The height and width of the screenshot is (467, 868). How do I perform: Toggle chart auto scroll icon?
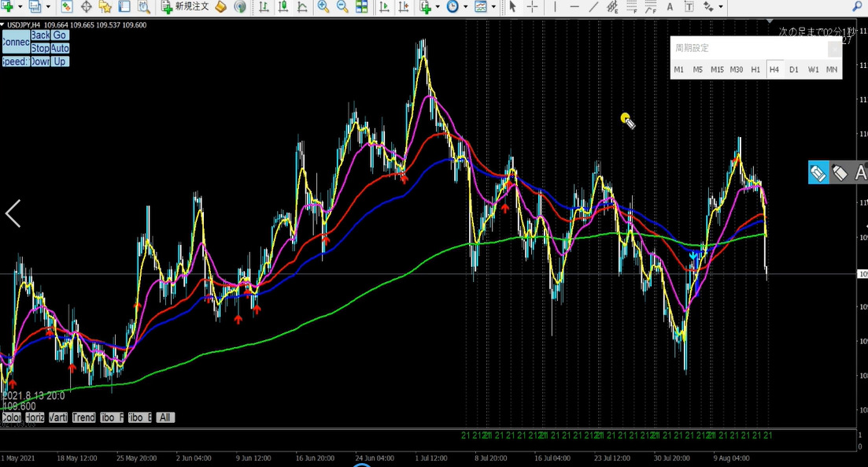[384, 7]
